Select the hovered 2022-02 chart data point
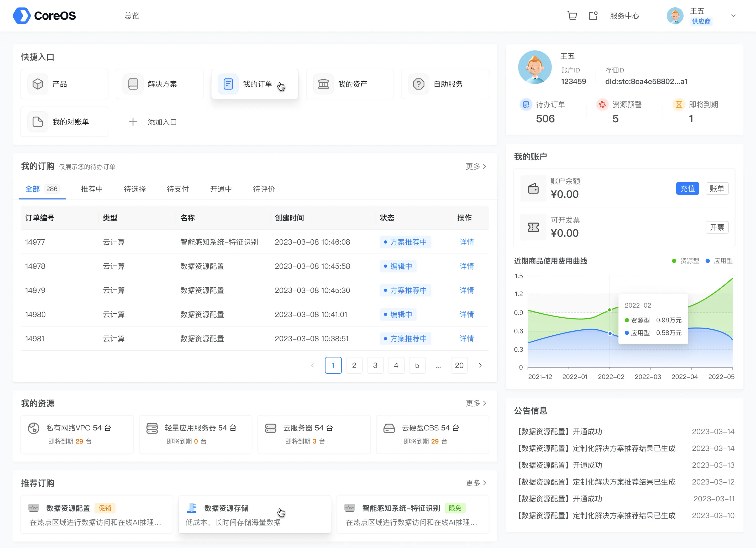This screenshot has height=548, width=756. pyautogui.click(x=609, y=310)
